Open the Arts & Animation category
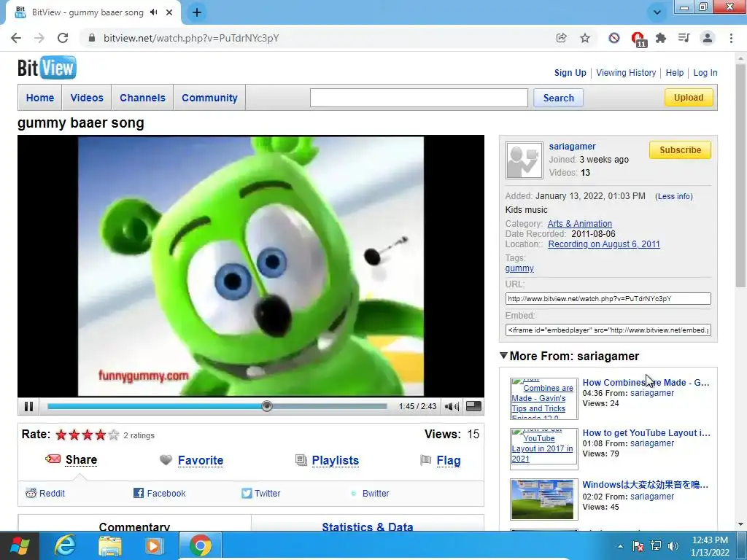Image resolution: width=747 pixels, height=560 pixels. tap(580, 223)
